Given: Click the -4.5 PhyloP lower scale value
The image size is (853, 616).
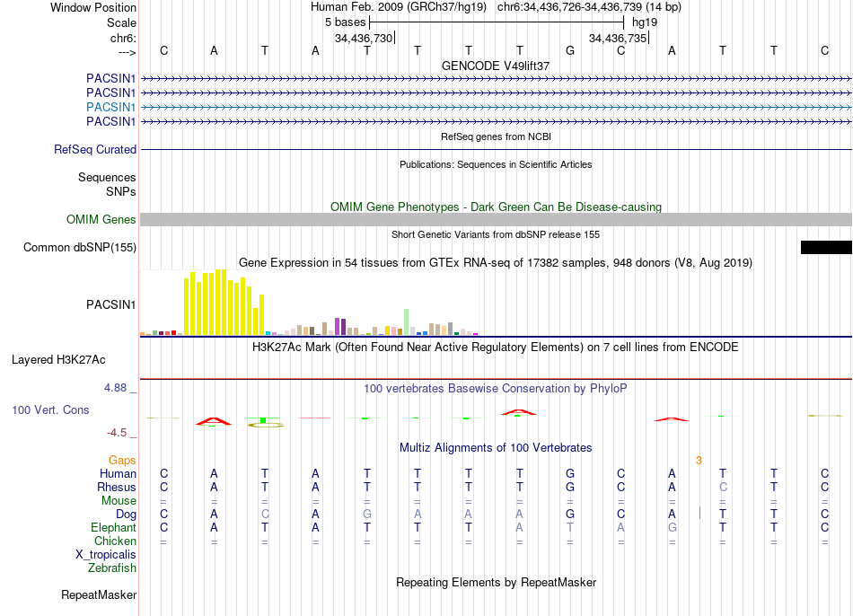Looking at the screenshot, I should pyautogui.click(x=117, y=433).
